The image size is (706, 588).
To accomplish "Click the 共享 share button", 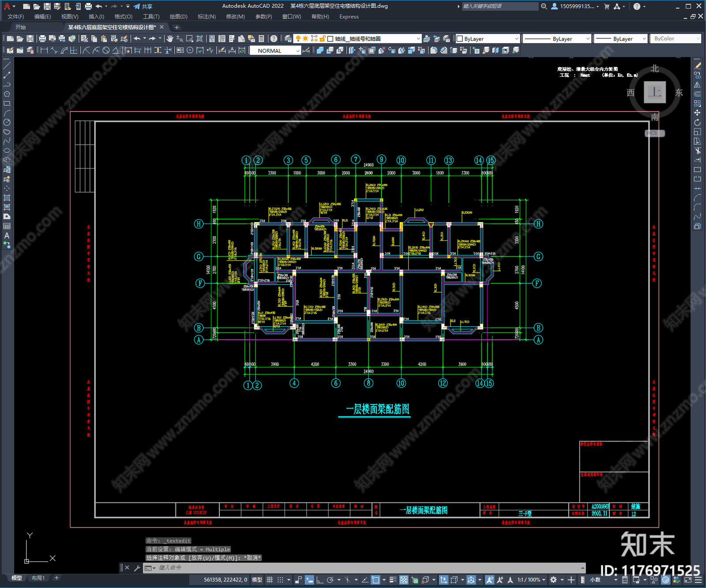I will [x=143, y=6].
